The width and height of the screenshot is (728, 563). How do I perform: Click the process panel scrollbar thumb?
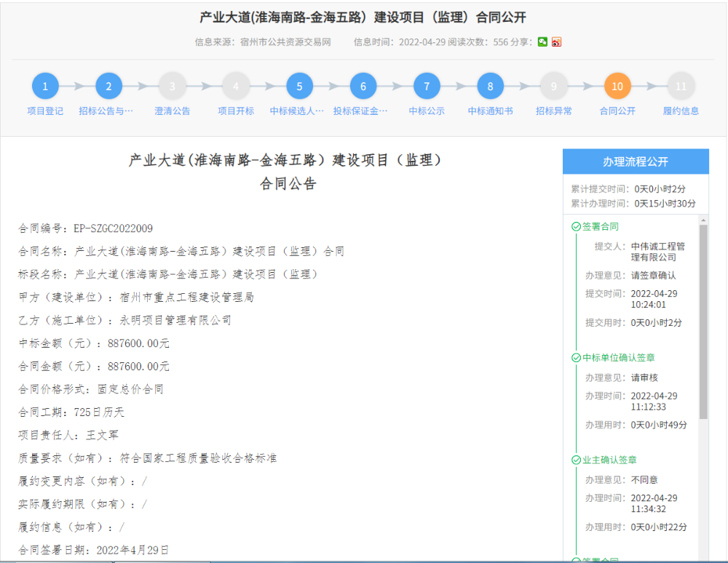tap(703, 322)
